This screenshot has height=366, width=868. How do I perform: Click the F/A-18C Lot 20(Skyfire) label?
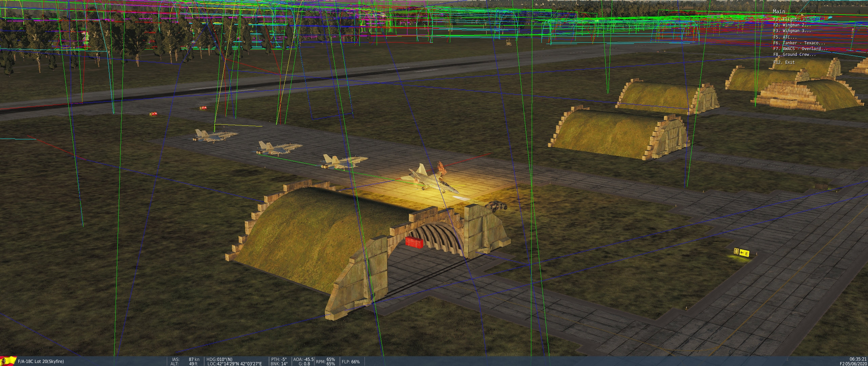41,362
